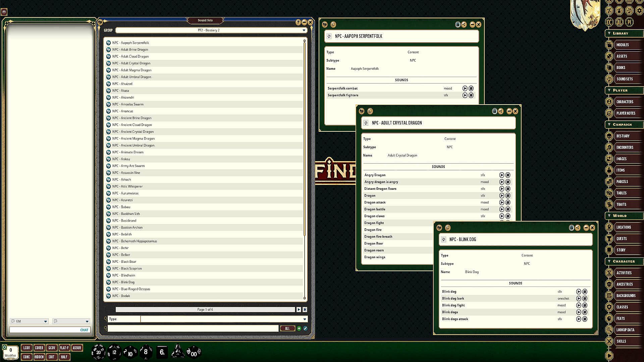Open the Sound Sets sidebar icon
The image size is (644, 362).
[x=609, y=79]
